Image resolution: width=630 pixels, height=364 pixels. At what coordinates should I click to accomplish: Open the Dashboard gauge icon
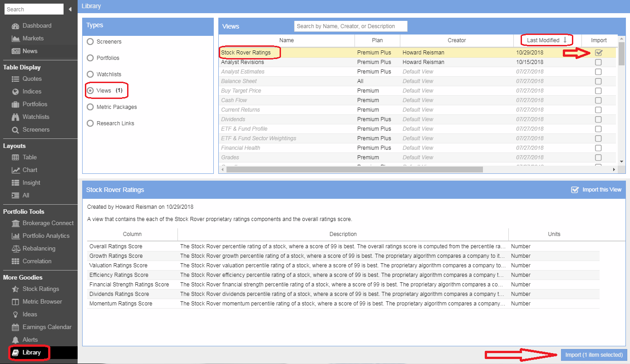click(x=15, y=26)
